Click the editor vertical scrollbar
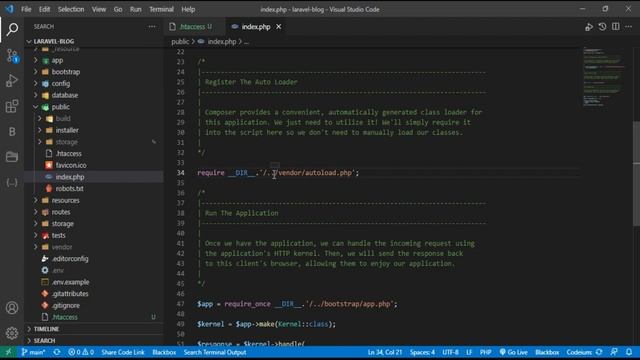640x360 pixels. tap(636, 173)
